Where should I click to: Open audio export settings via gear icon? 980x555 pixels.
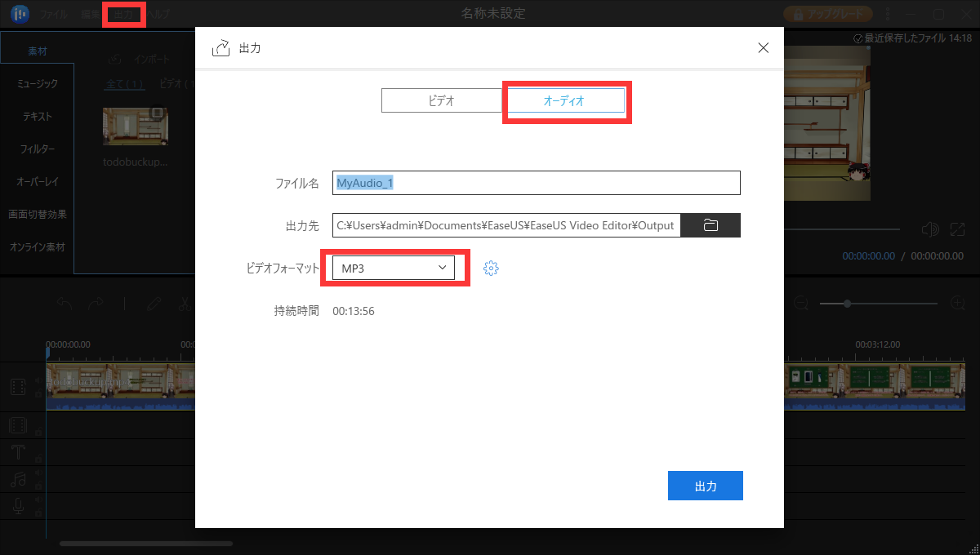point(491,267)
